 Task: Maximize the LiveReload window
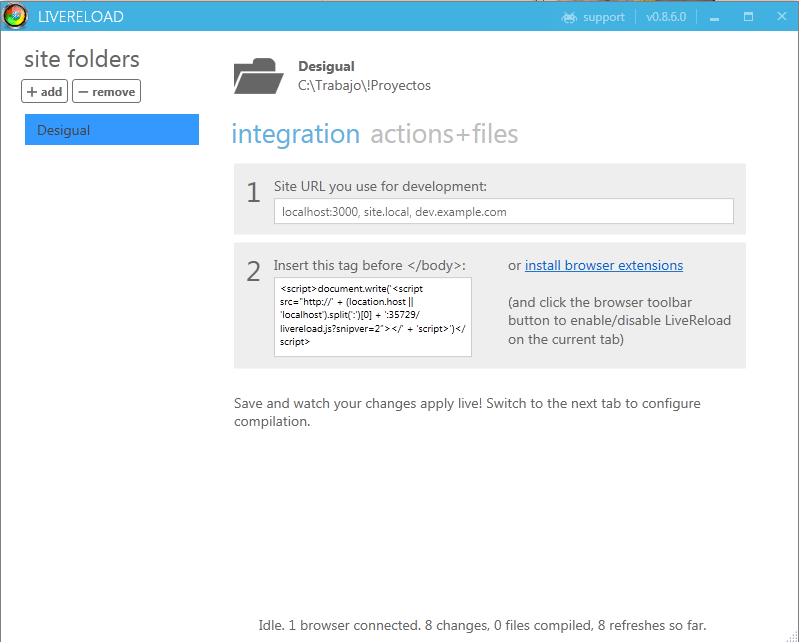748,17
